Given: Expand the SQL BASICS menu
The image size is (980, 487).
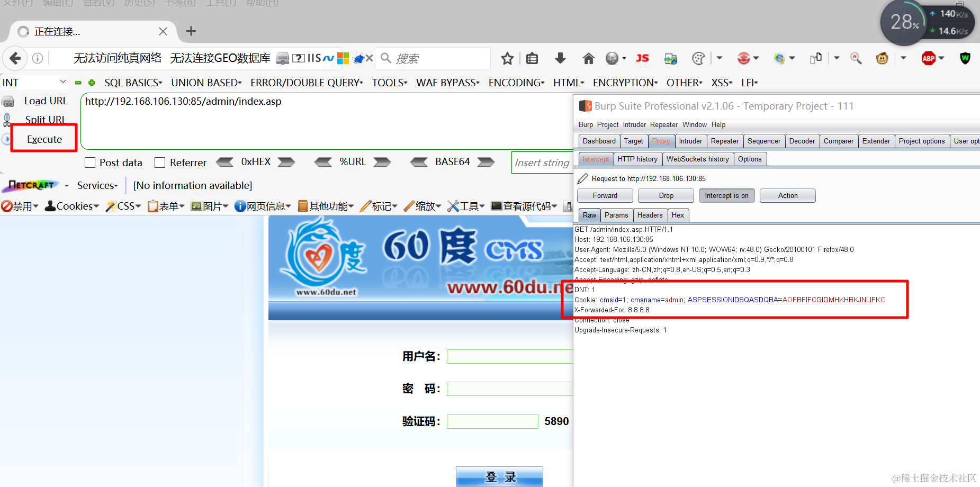Looking at the screenshot, I should point(133,83).
